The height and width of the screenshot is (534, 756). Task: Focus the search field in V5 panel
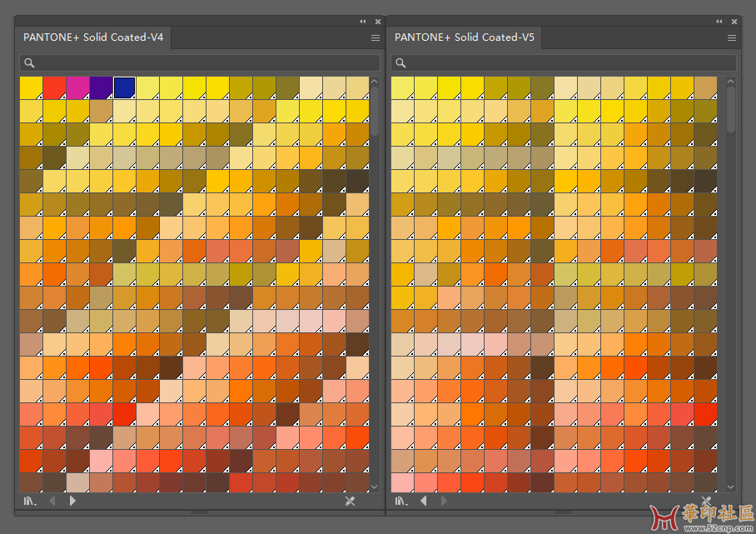(x=564, y=62)
